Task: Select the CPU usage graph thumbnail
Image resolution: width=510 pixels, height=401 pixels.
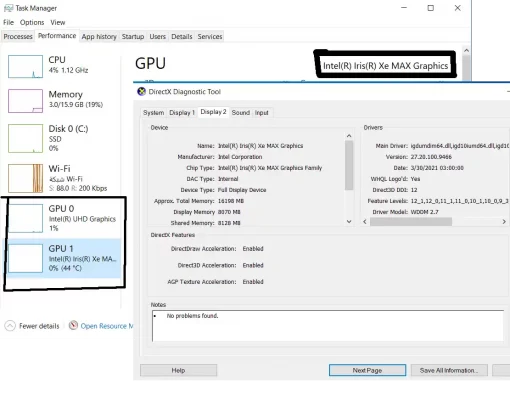Action: pos(25,67)
